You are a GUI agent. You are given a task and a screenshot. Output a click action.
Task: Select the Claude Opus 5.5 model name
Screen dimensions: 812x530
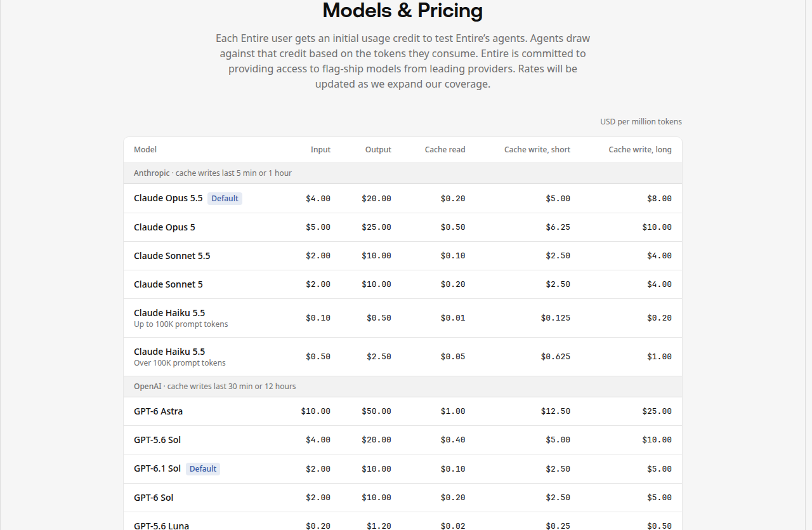tap(168, 198)
